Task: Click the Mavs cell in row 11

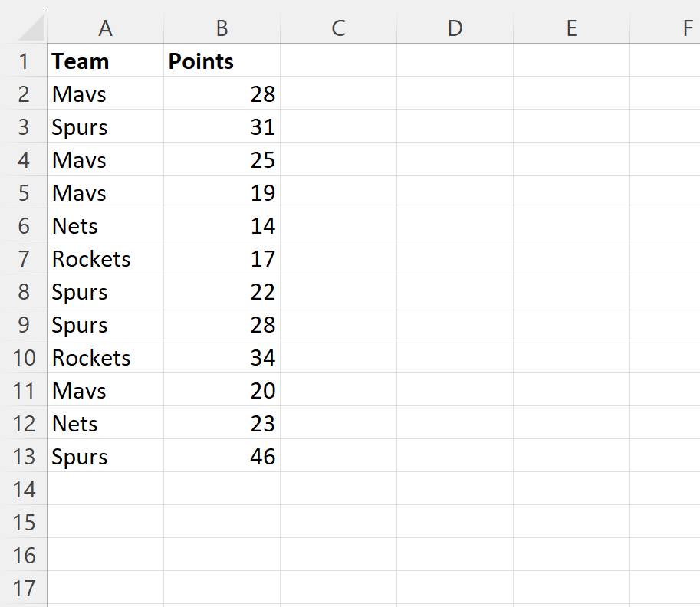Action: coord(106,391)
